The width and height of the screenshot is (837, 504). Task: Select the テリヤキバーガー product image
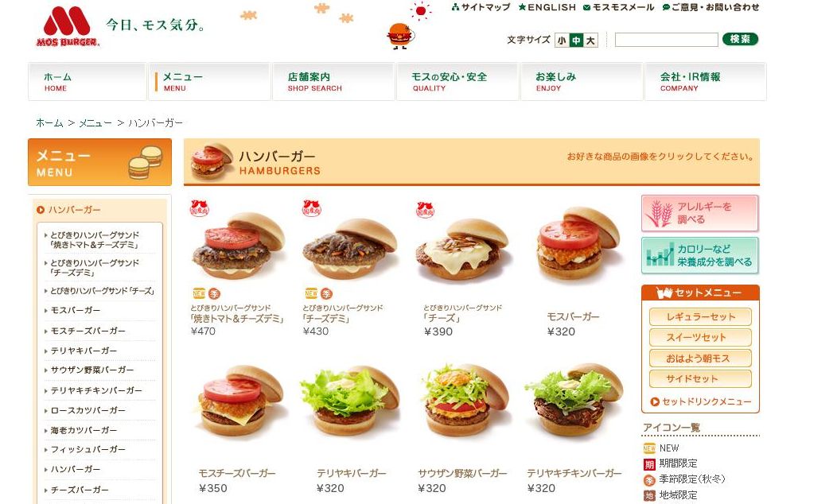tap(350, 401)
